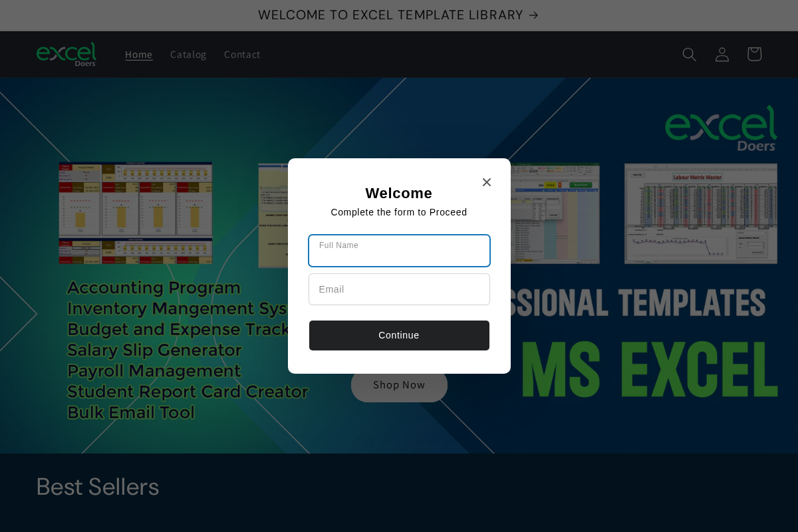Click inside the Full Name field
798x532 pixels.
(x=399, y=251)
